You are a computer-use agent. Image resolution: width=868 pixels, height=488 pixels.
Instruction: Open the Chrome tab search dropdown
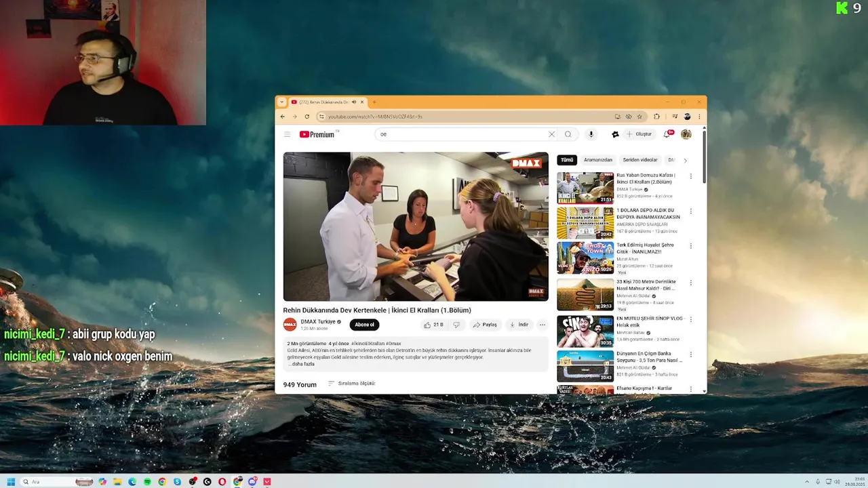click(282, 102)
